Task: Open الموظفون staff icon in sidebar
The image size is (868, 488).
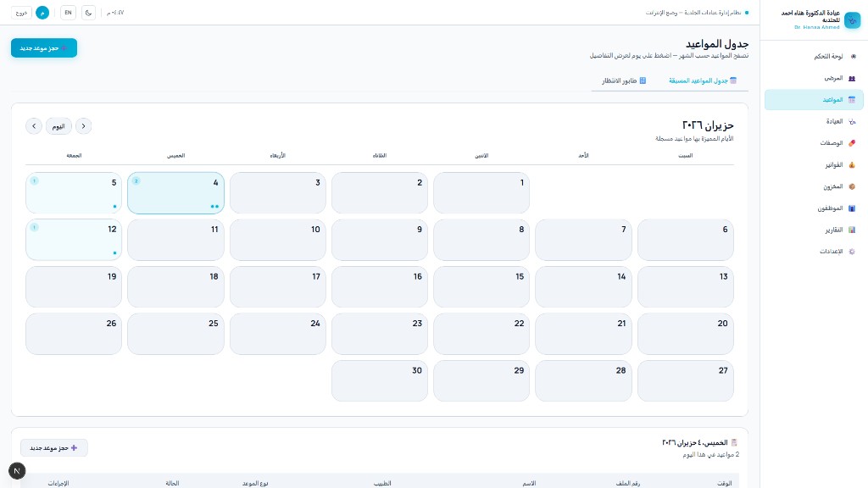Action: click(x=852, y=208)
